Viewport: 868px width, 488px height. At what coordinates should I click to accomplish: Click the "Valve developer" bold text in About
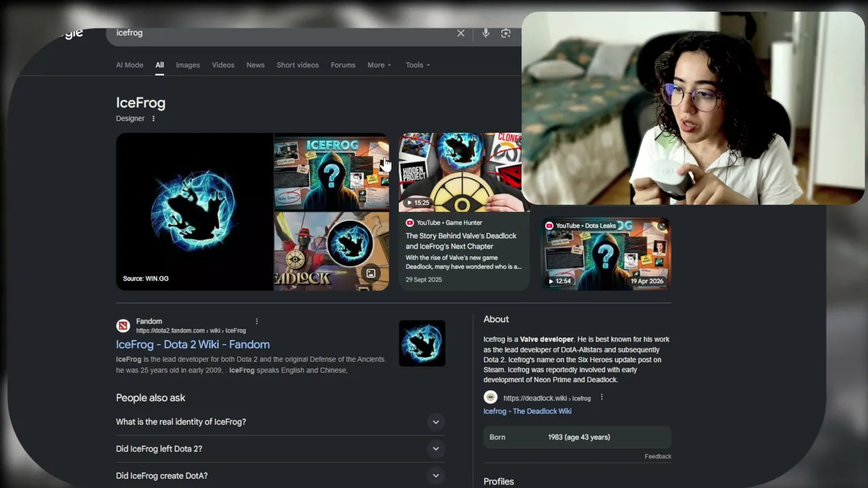[x=547, y=340]
